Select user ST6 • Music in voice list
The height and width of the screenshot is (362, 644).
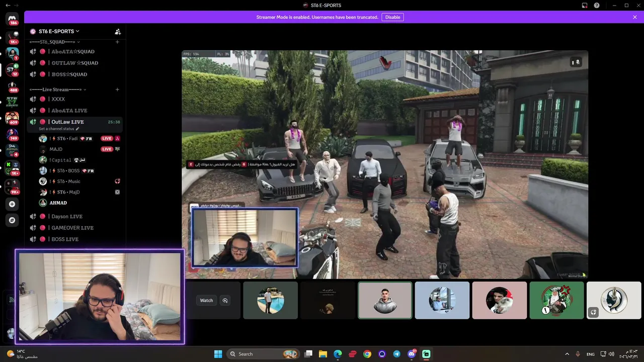(79, 182)
